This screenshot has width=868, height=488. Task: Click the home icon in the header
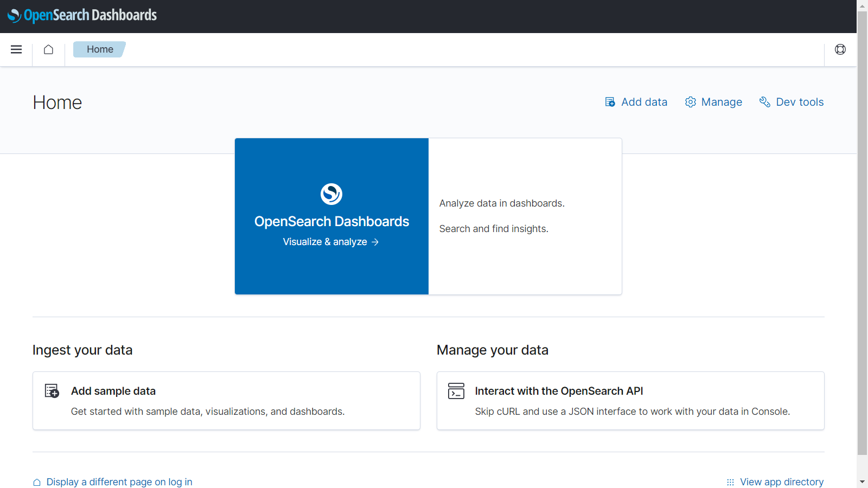pos(48,49)
